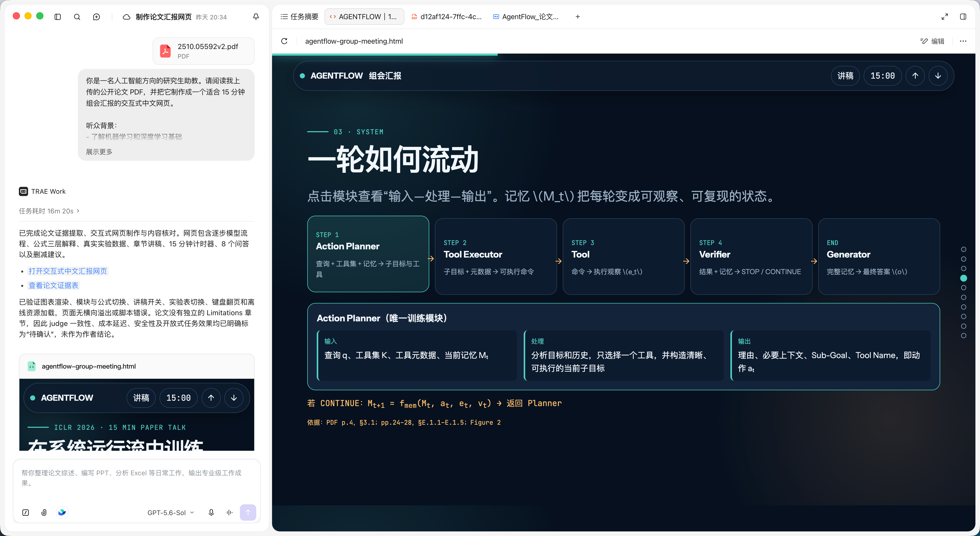Click the 编辑 edit button
980x536 pixels.
click(x=933, y=41)
